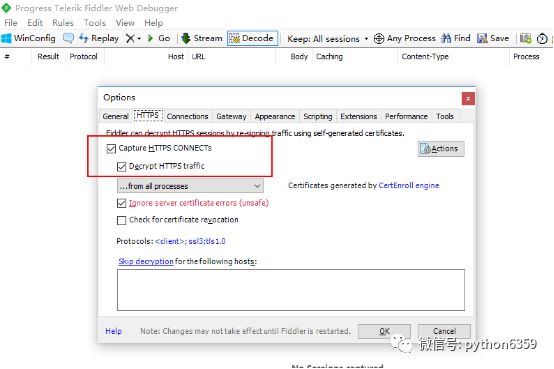This screenshot has width=554, height=369.
Task: Sort by Protocol column header
Action: pos(83,57)
